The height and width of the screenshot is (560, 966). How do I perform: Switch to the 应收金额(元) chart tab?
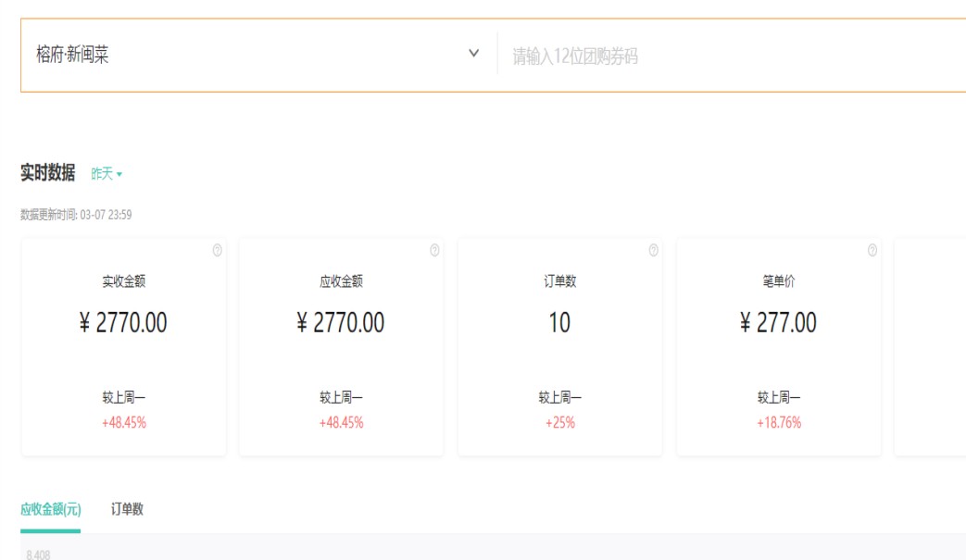(x=51, y=509)
